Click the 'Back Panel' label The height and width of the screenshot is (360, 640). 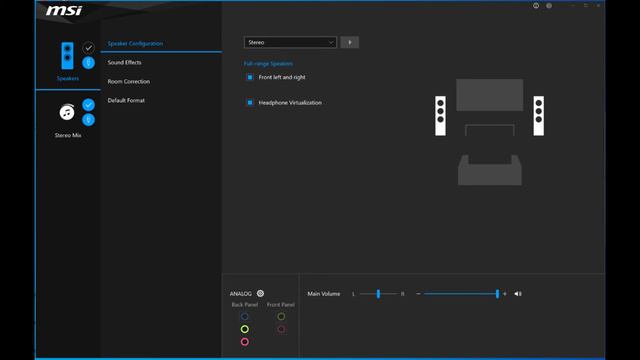[x=244, y=304]
